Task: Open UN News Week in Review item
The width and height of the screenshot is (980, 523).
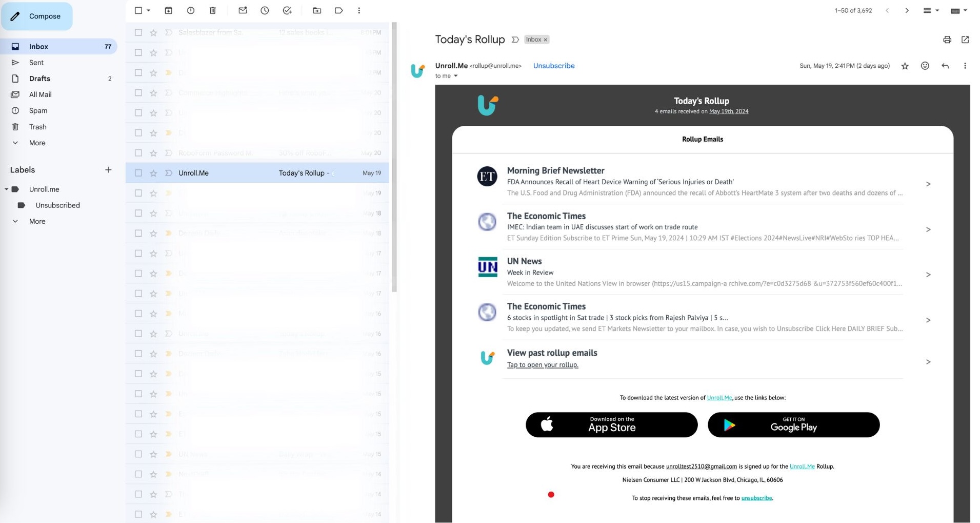Action: [703, 272]
